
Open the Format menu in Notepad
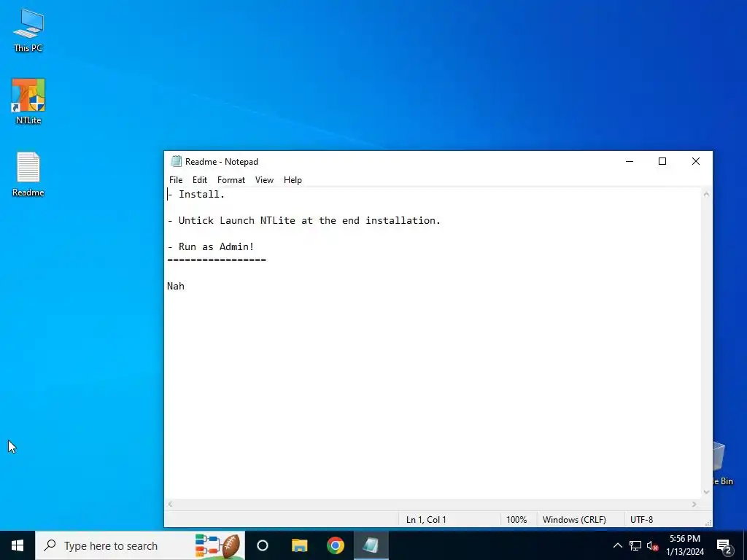231,180
